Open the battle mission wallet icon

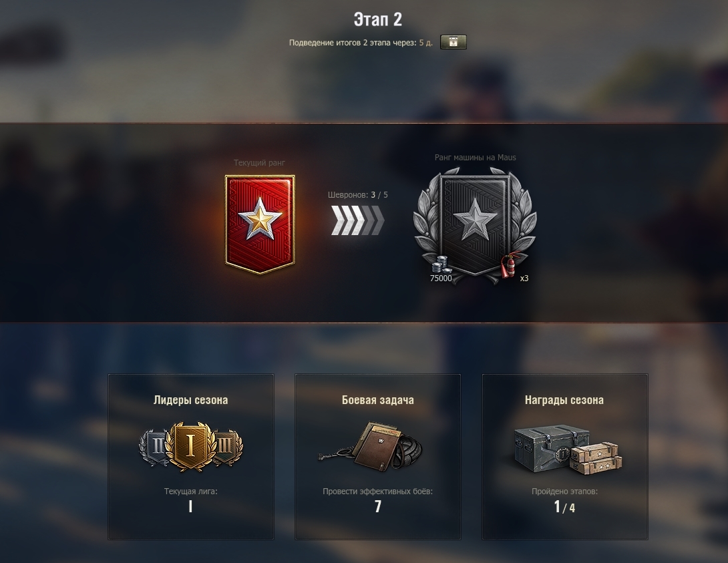point(371,447)
